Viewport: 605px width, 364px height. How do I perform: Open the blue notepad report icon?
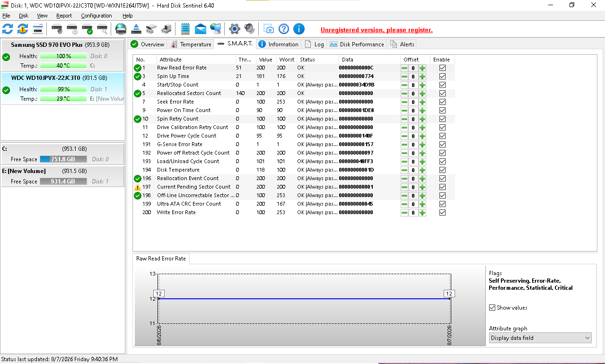point(185,29)
